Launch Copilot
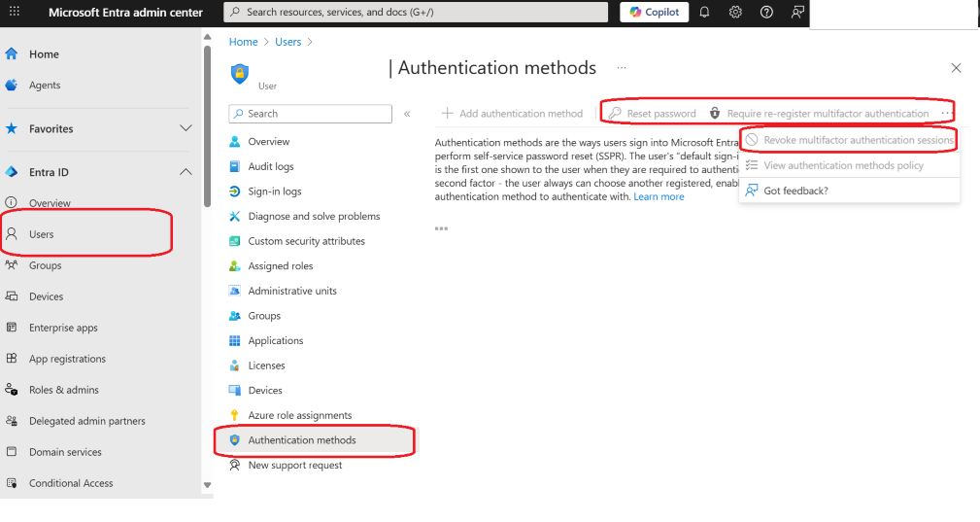 pyautogui.click(x=655, y=12)
